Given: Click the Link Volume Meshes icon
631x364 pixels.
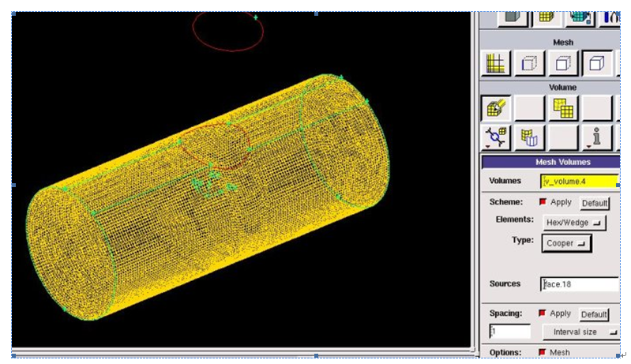Looking at the screenshot, I should 496,137.
